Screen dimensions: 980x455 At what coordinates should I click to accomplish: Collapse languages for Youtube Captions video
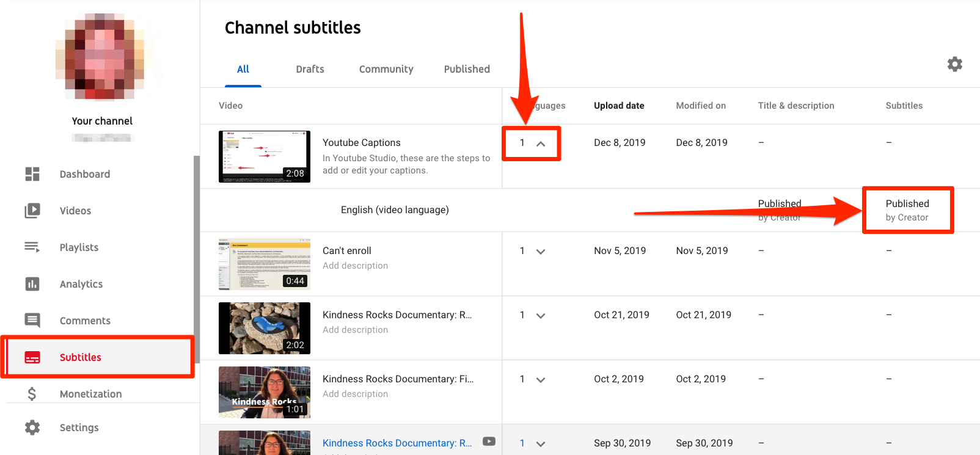[540, 144]
